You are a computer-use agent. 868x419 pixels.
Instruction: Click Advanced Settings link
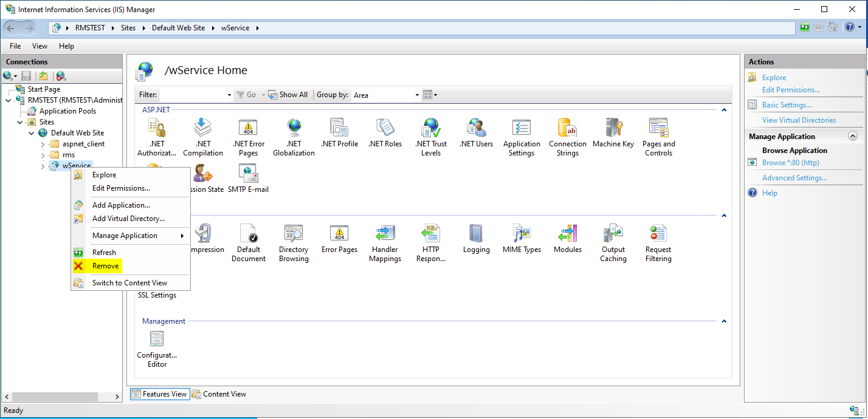click(x=794, y=178)
